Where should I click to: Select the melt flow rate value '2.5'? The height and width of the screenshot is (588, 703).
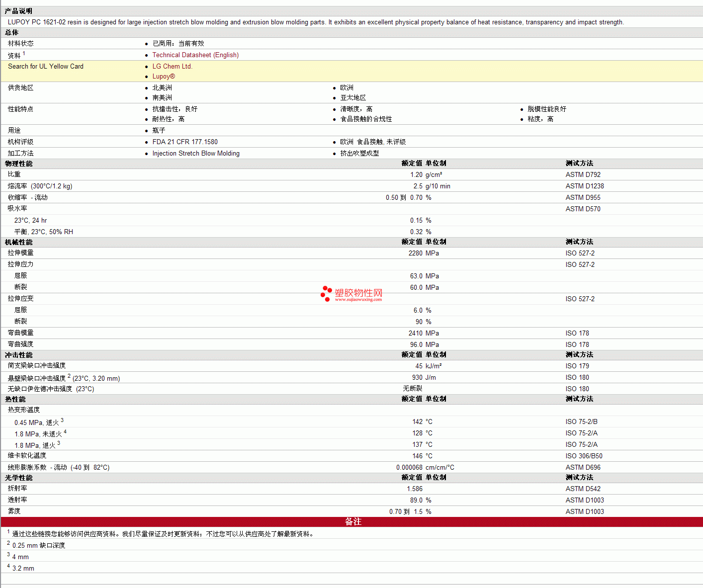pyautogui.click(x=418, y=186)
